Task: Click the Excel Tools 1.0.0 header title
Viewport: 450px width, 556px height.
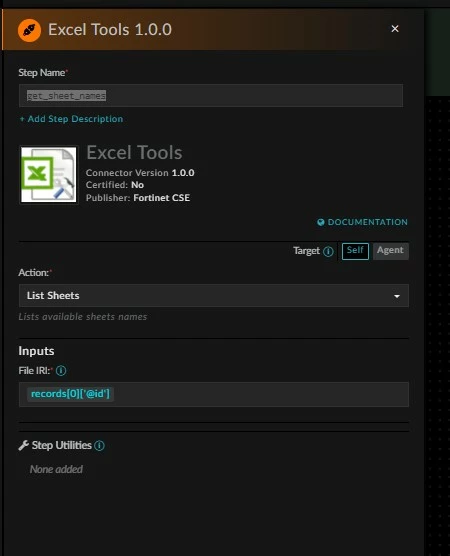Action: click(110, 29)
